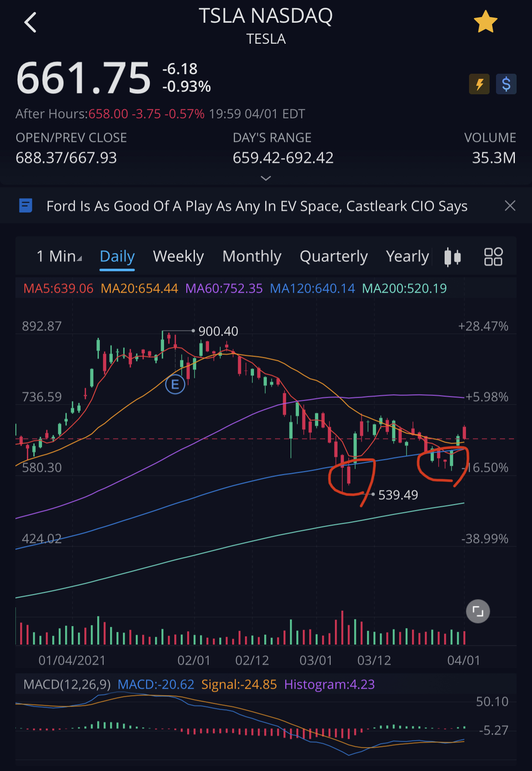
Task: Switch to the Weekly chart tab
Action: pyautogui.click(x=179, y=256)
